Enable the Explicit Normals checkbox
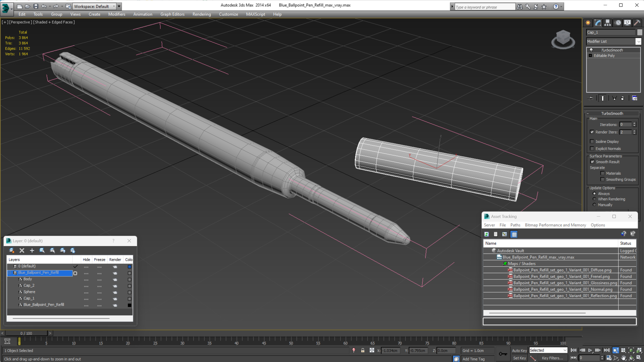644x362 pixels. 592,148
